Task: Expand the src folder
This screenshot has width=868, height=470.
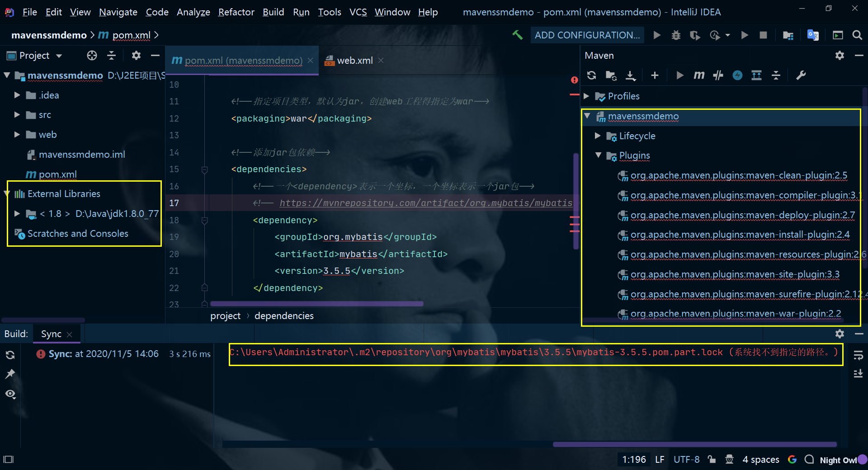Action: (x=17, y=115)
